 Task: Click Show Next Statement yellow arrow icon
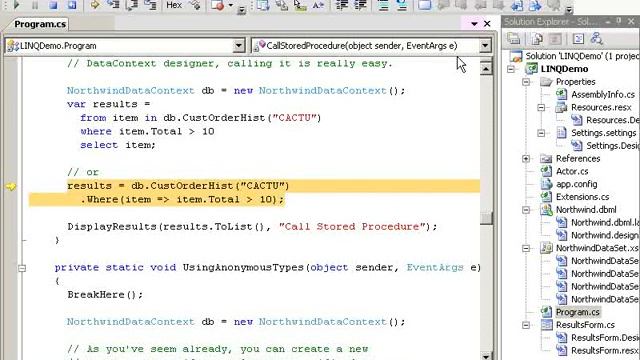point(95,5)
